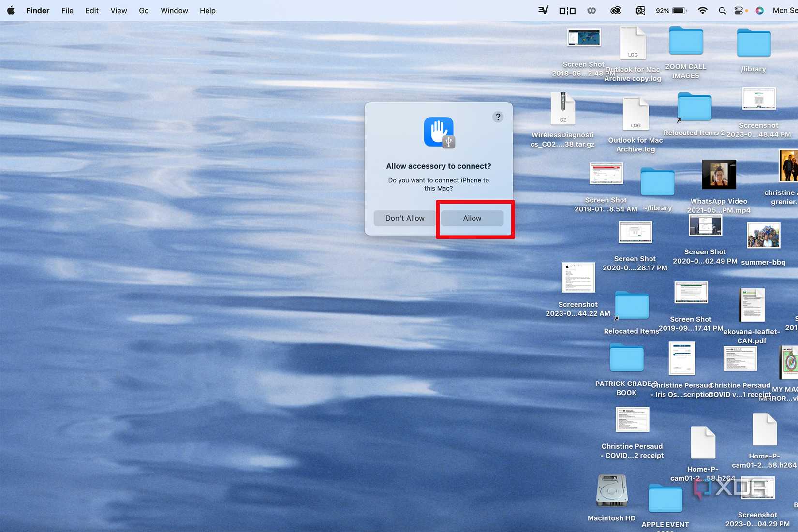The image size is (798, 532).
Task: Open the View menu
Action: (118, 10)
